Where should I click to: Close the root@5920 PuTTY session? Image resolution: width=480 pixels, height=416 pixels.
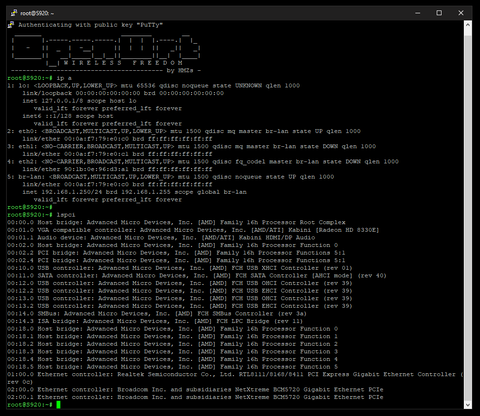(x=461, y=13)
